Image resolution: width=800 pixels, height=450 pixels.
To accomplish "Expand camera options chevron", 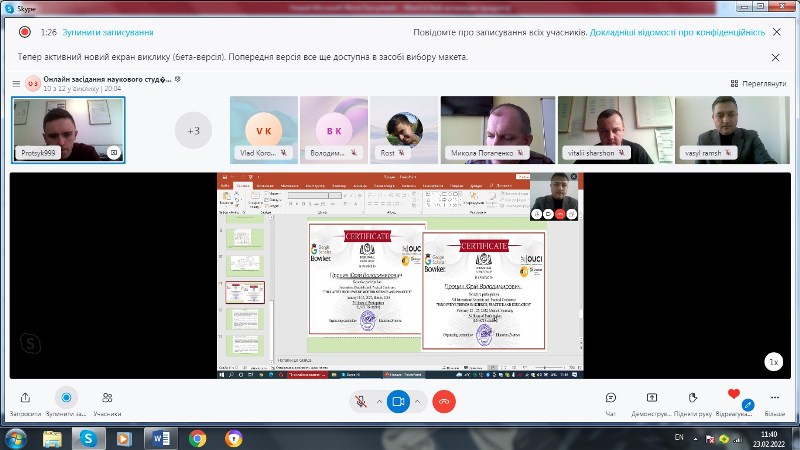I will (418, 400).
